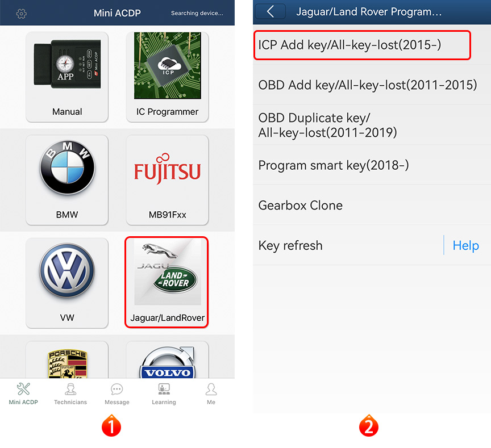The height and width of the screenshot is (448, 491).
Task: Go to the Message tab
Action: click(x=117, y=393)
